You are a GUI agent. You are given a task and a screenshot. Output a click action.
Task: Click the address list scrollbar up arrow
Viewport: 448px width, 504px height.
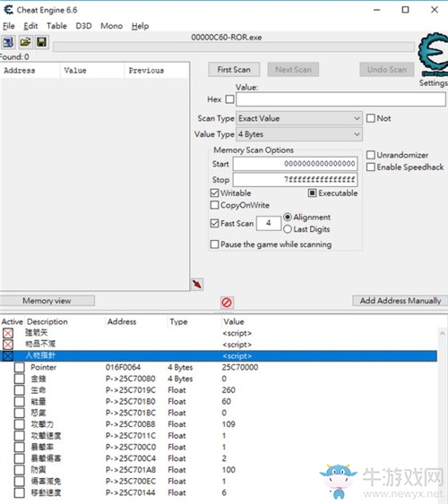point(443,334)
